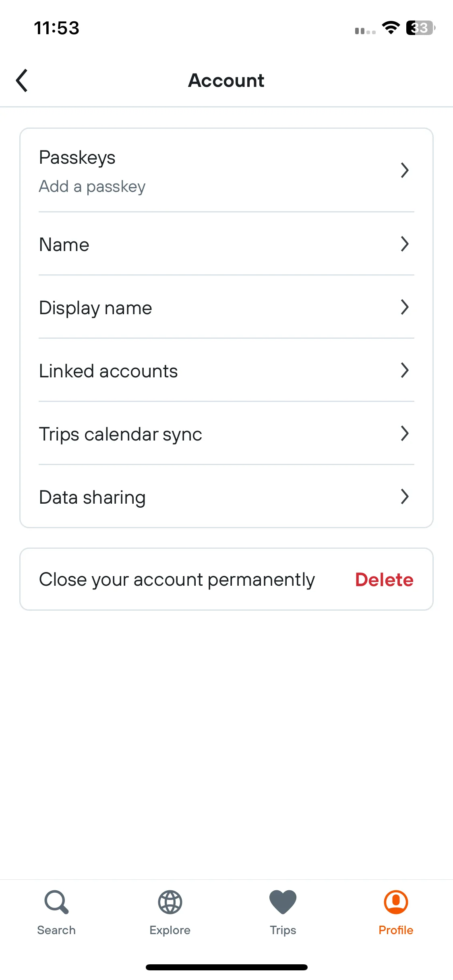Tap the battery indicator icon
The height and width of the screenshot is (980, 453).
point(421,28)
